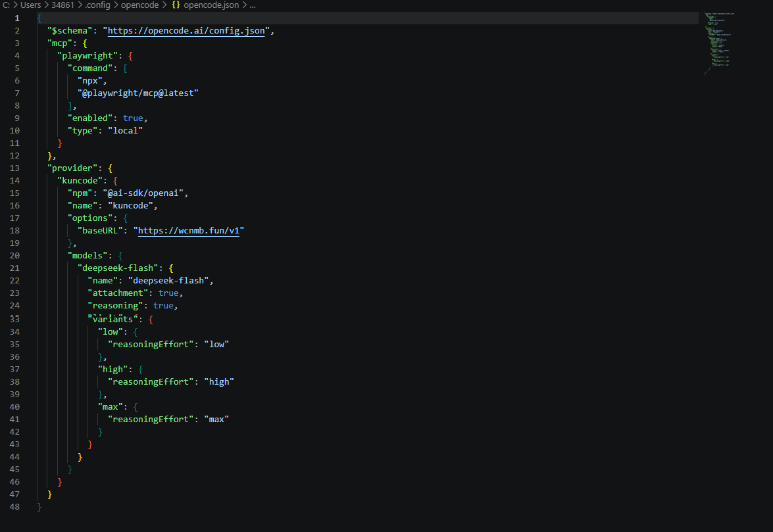The width and height of the screenshot is (773, 532).
Task: Click the "options" key
Action: point(90,218)
